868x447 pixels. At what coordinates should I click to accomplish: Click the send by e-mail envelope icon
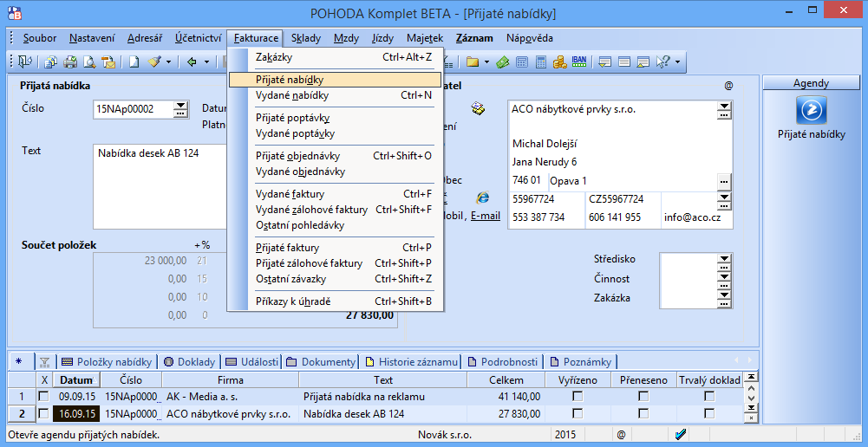(x=108, y=62)
